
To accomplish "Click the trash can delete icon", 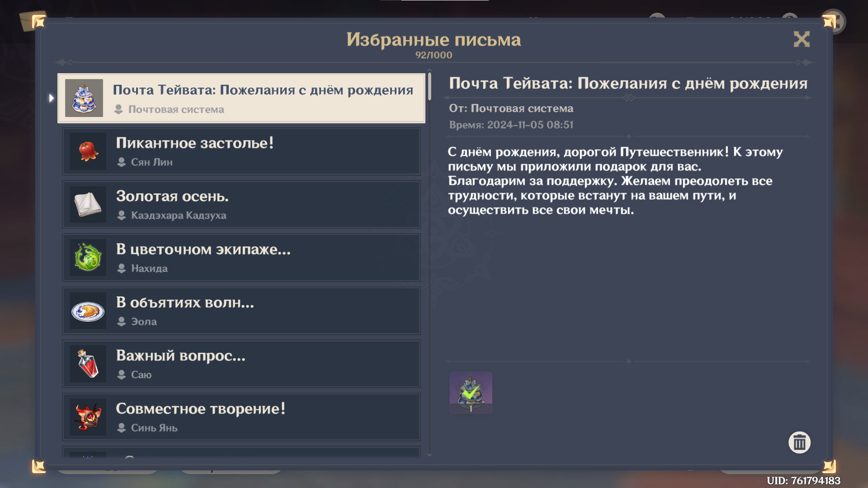I will [799, 442].
